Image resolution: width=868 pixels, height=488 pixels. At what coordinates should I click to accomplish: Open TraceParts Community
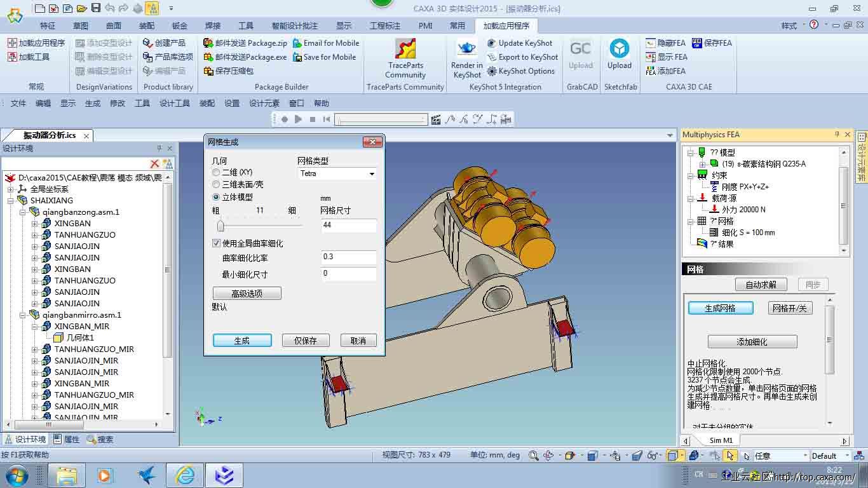(x=405, y=58)
